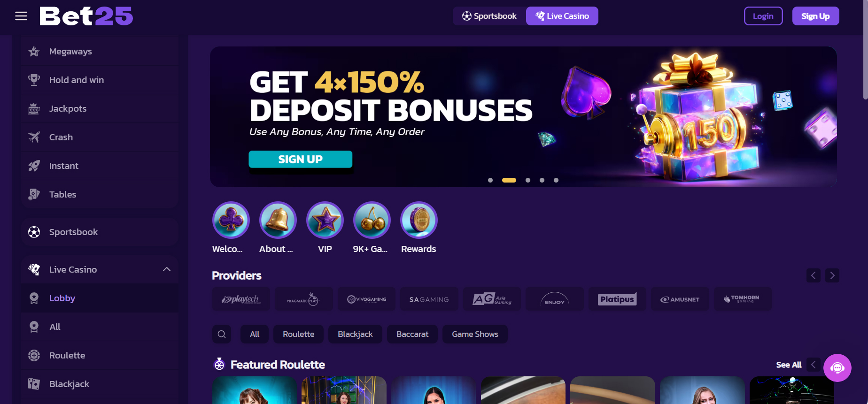Filter games by Baccarat tab
The height and width of the screenshot is (404, 868).
412,334
